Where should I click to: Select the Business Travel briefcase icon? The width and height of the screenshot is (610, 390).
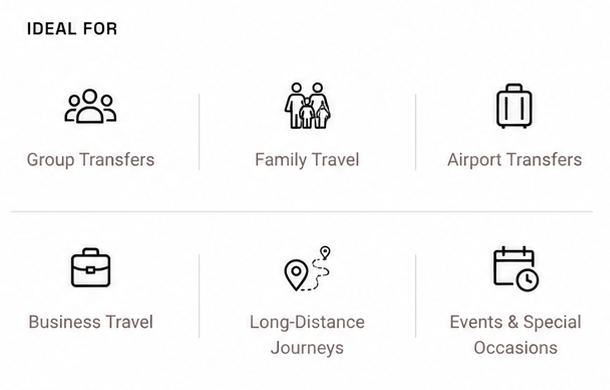[91, 267]
